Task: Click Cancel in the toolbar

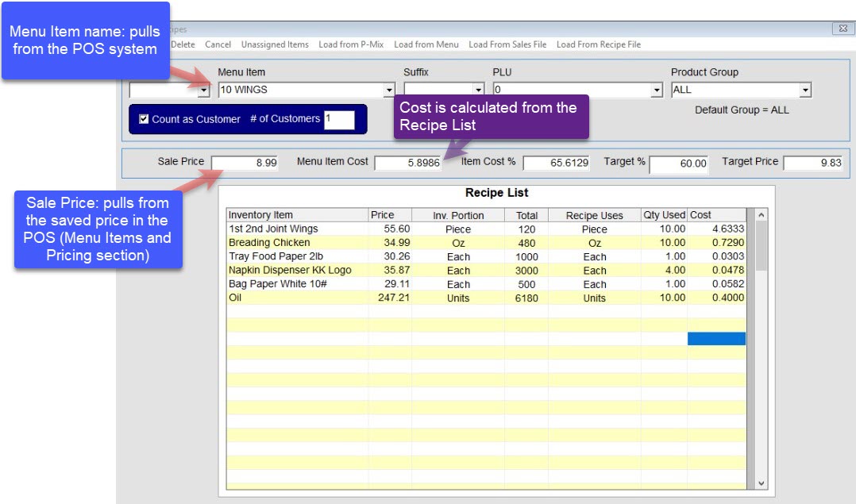Action: click(x=218, y=44)
